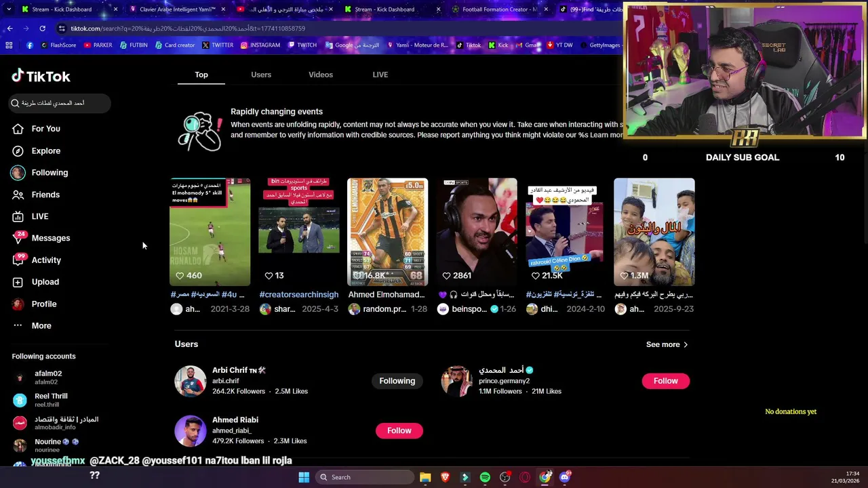This screenshot has height=488, width=868.
Task: Open the TWITTER bookmark
Action: [x=217, y=45]
